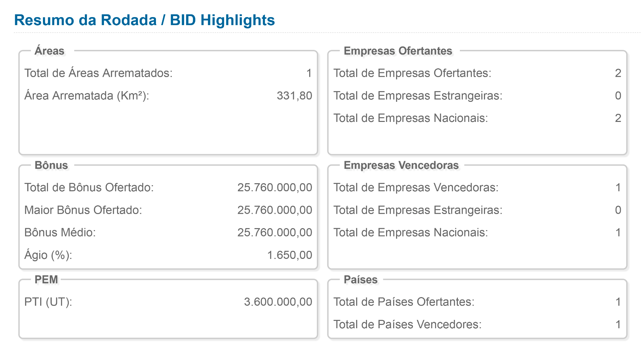This screenshot has width=644, height=346.
Task: Click the Países section title
Action: pyautogui.click(x=361, y=279)
